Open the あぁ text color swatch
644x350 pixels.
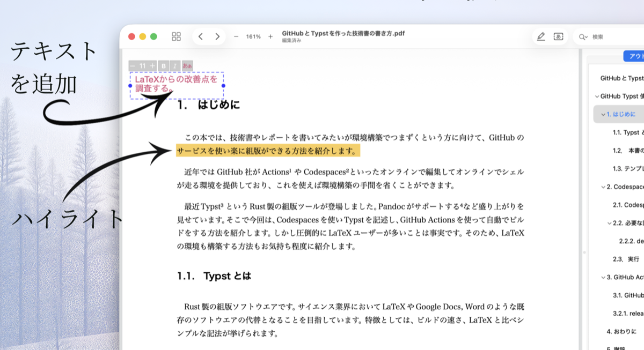(187, 65)
